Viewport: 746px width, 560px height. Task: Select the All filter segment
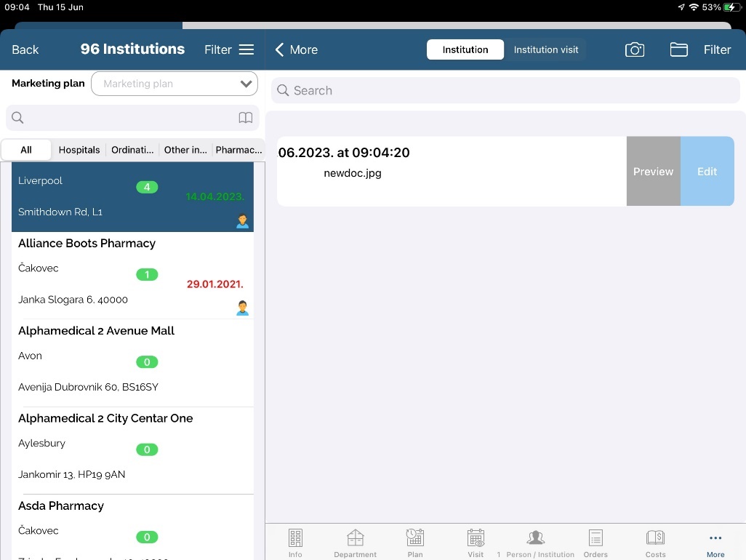point(26,150)
